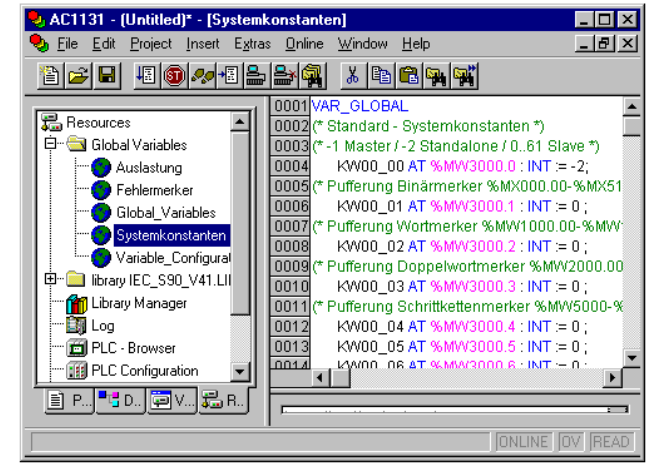Viewport: 669px width, 474px height.
Task: Open the Online menu
Action: click(x=304, y=44)
